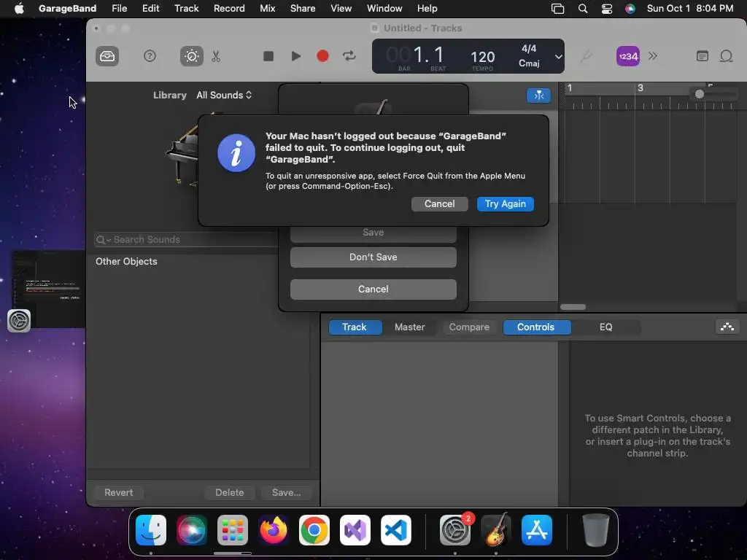The image size is (747, 560).
Task: Select the Controls tab
Action: [x=536, y=327]
